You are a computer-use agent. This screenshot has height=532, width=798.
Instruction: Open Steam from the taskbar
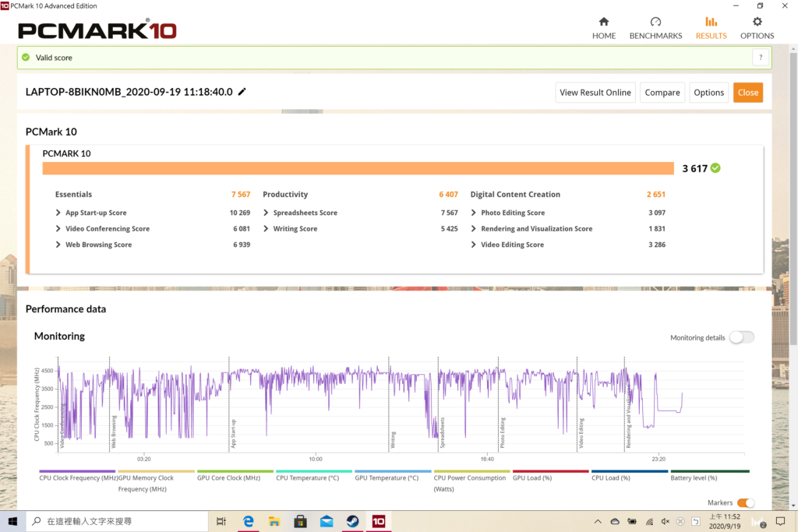pos(353,521)
